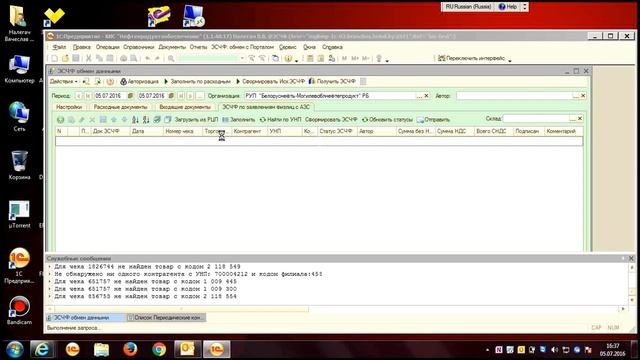This screenshot has width=640, height=360.
Task: Clear the Организация field with X
Action: point(426,96)
